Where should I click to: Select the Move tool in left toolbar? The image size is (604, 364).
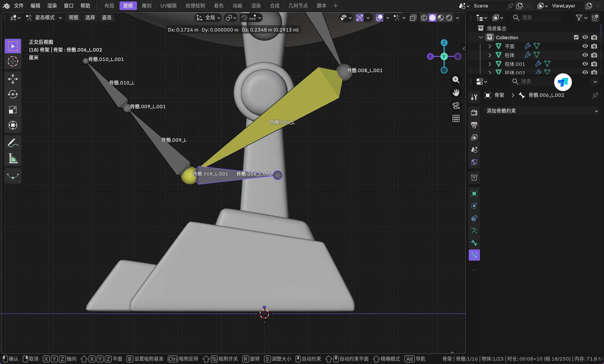coord(13,79)
